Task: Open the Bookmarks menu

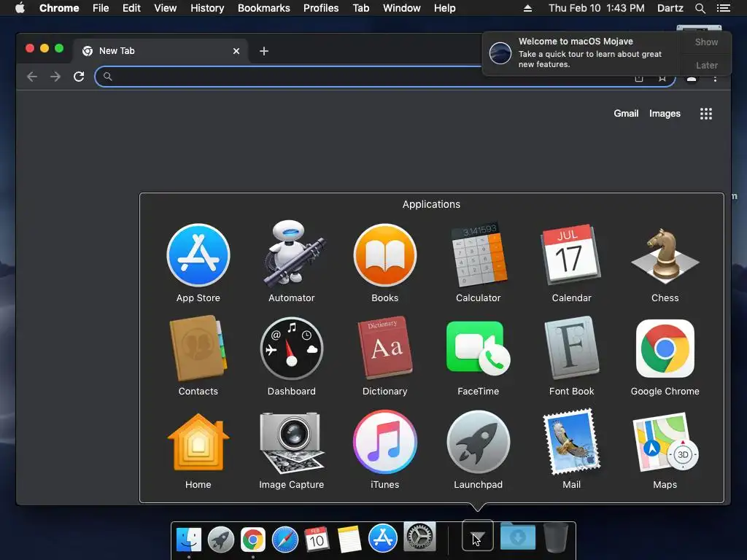Action: click(x=264, y=8)
